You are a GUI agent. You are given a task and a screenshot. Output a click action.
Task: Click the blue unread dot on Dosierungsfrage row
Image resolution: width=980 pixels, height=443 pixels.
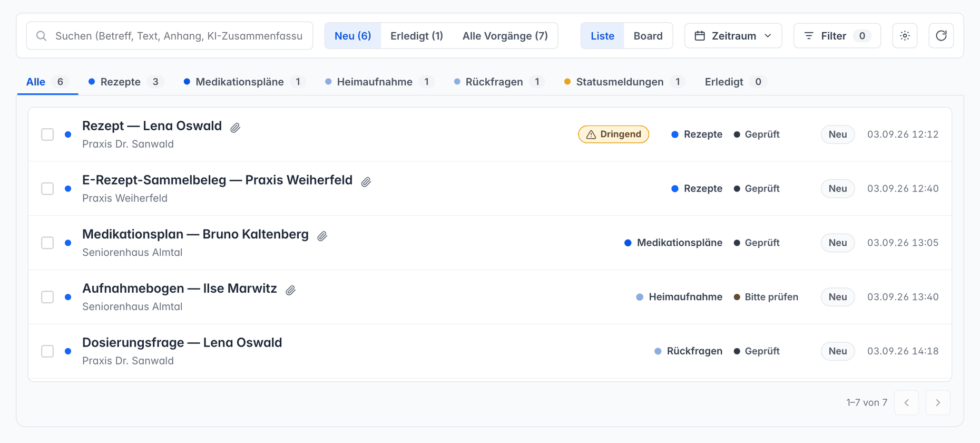pyautogui.click(x=68, y=351)
